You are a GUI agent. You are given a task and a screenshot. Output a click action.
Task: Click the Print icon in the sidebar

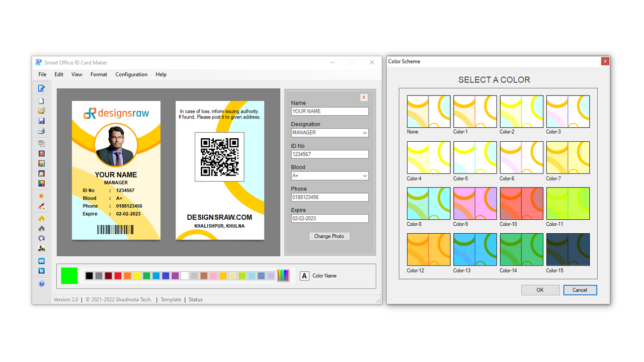[x=41, y=131]
